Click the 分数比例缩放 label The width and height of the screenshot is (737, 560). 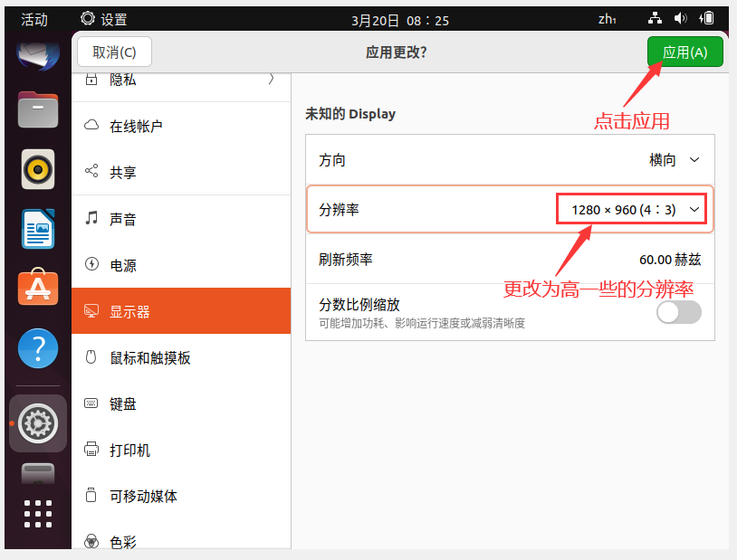(x=359, y=305)
